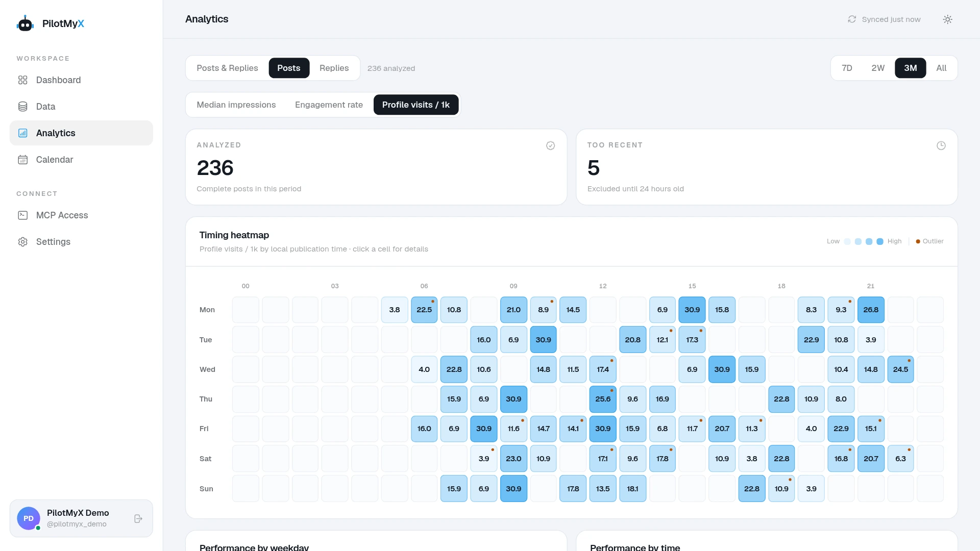Click the Sunday 18.1 heatmap cell
980x551 pixels.
point(632,489)
